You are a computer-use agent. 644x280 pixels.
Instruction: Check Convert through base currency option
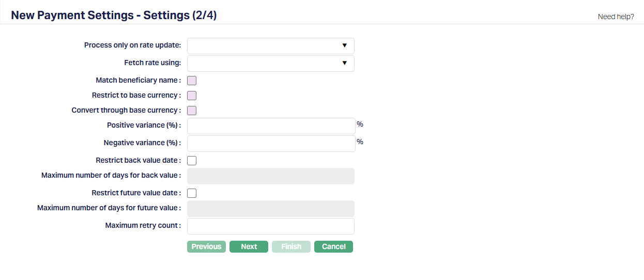[192, 111]
